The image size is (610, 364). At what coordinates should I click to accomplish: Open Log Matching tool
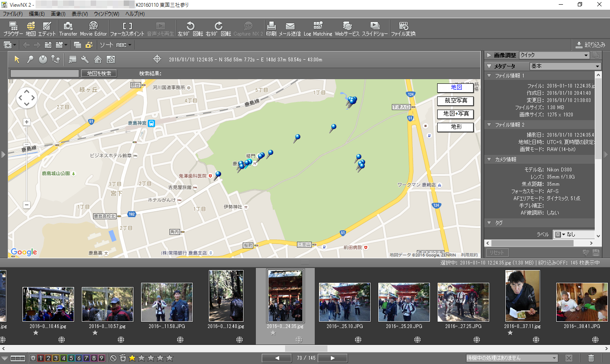318,29
